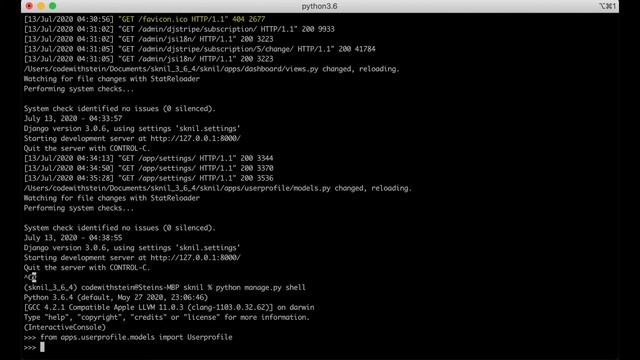Click the Type "help", "copyright" info line
Viewport: 640px width, 360px height.
(167, 318)
